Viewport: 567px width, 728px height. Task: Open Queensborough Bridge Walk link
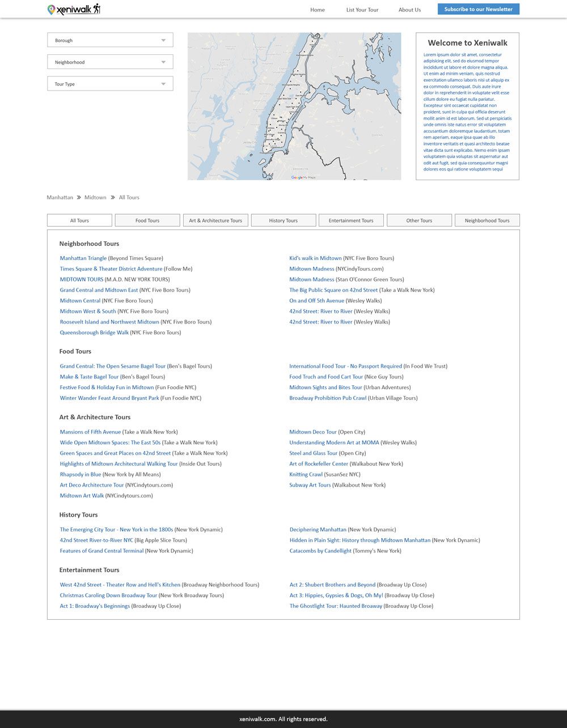coord(95,333)
